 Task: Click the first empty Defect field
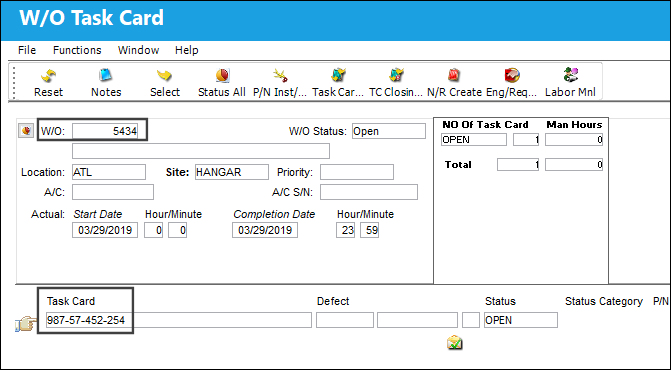click(x=345, y=320)
